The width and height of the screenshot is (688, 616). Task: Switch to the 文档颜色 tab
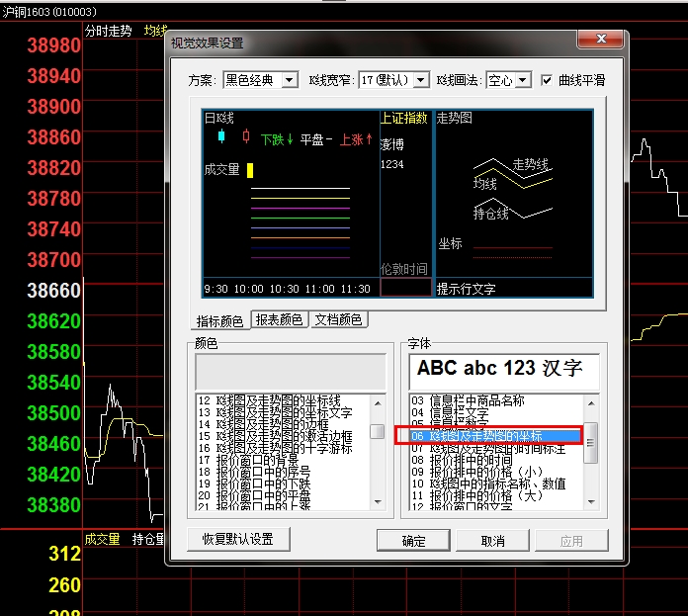(339, 319)
